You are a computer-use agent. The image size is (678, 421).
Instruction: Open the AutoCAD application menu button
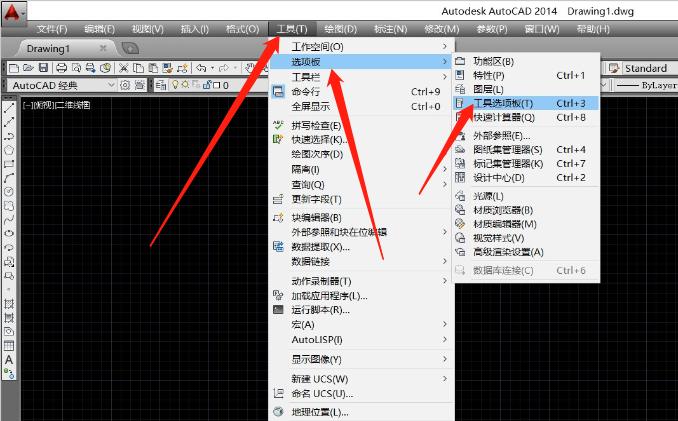tap(13, 12)
